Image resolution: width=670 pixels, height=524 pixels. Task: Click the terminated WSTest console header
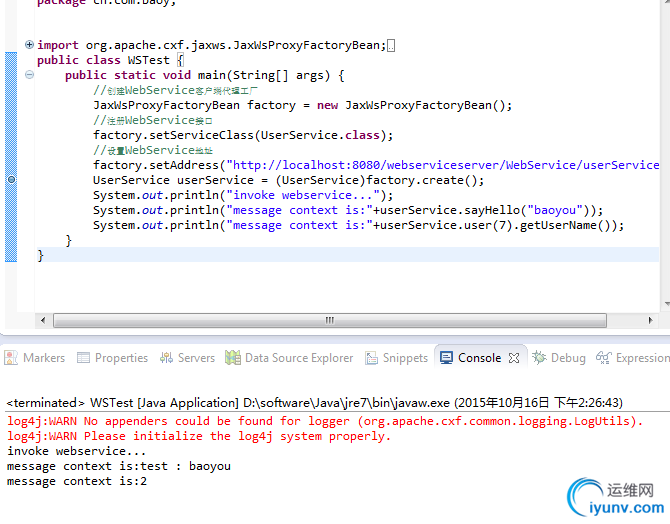[x=314, y=403]
